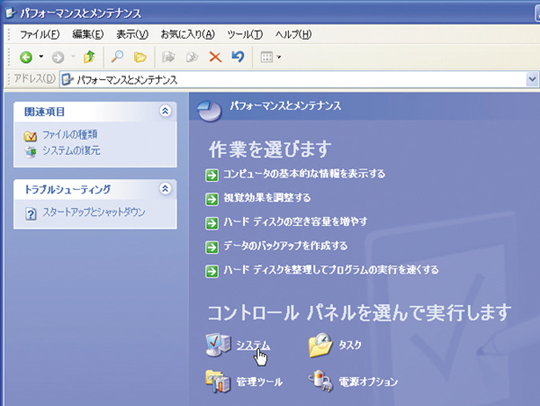Click the green Back arrow button
The width and height of the screenshot is (540, 406).
click(x=26, y=57)
